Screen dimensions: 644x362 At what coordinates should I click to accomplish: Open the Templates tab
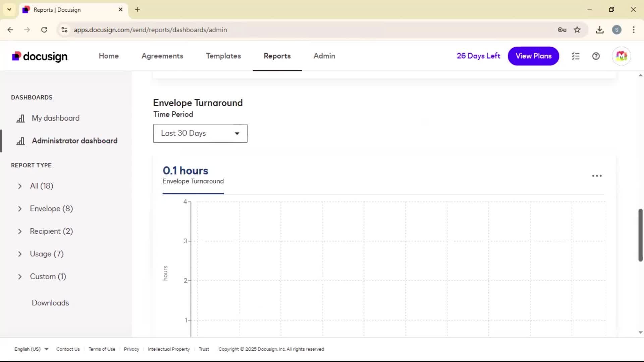223,56
